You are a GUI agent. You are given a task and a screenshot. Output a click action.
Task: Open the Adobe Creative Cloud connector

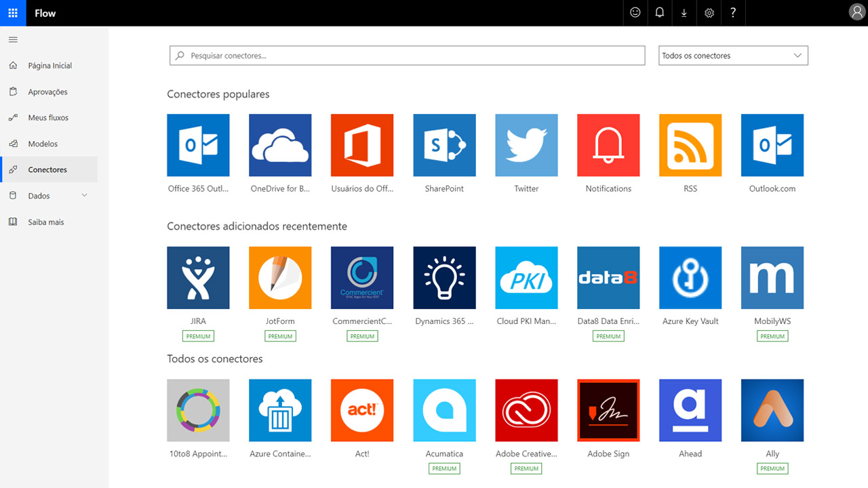pos(526,411)
